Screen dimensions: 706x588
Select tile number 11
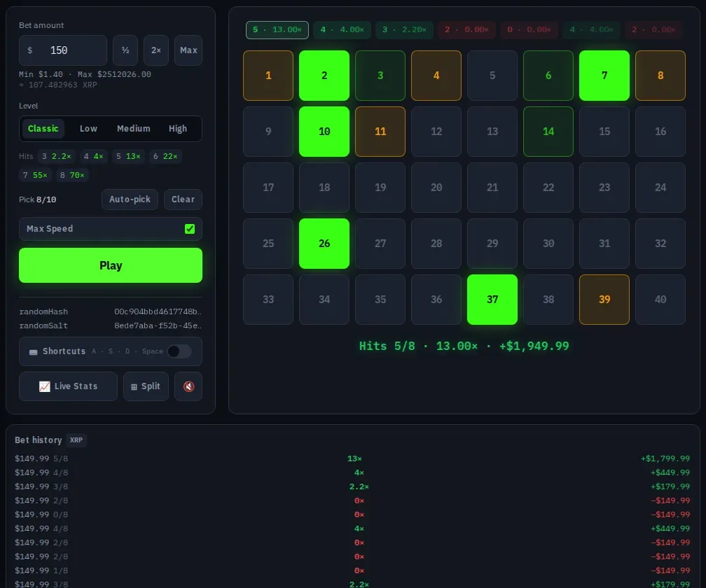380,132
